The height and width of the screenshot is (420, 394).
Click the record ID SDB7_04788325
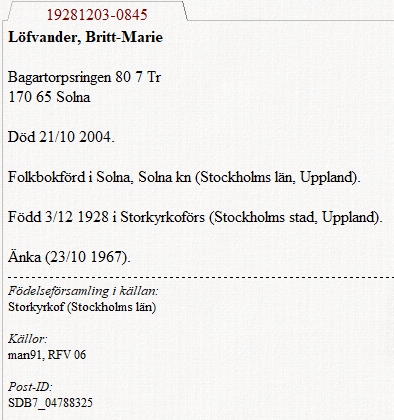pyautogui.click(x=50, y=403)
